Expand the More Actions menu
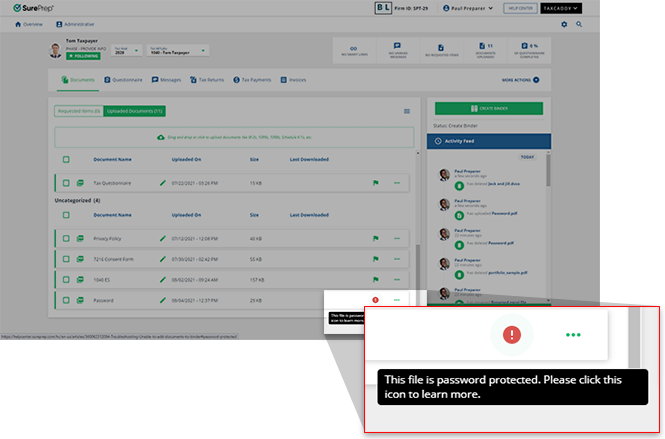665x439 pixels. [520, 80]
